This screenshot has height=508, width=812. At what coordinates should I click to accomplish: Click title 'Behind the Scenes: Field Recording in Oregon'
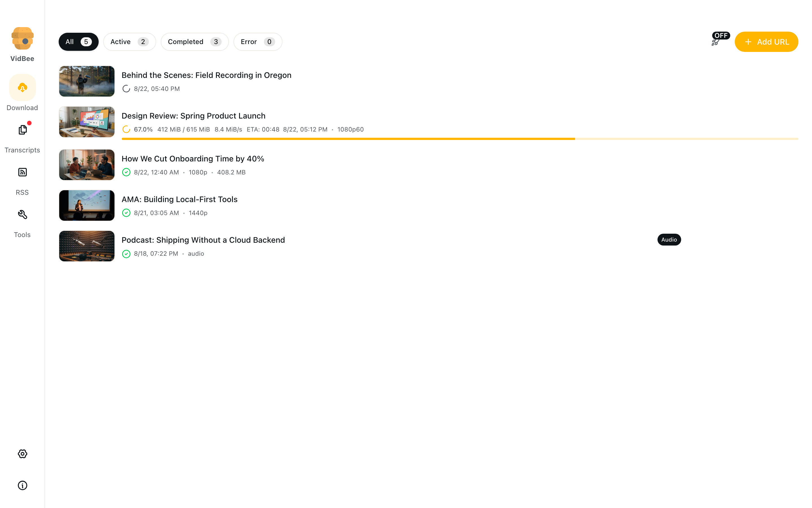[206, 75]
